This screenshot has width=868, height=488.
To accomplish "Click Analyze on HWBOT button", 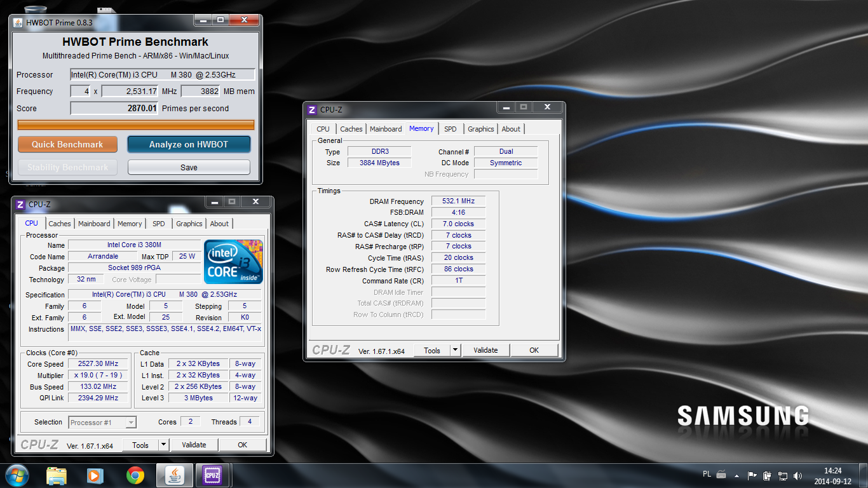I will coord(189,144).
